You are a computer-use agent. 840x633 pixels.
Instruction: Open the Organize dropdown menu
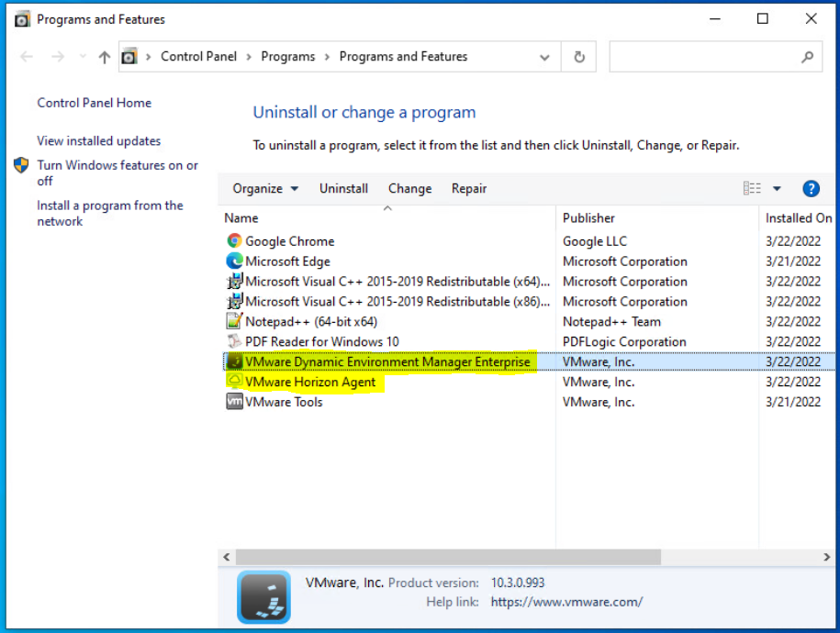tap(265, 188)
